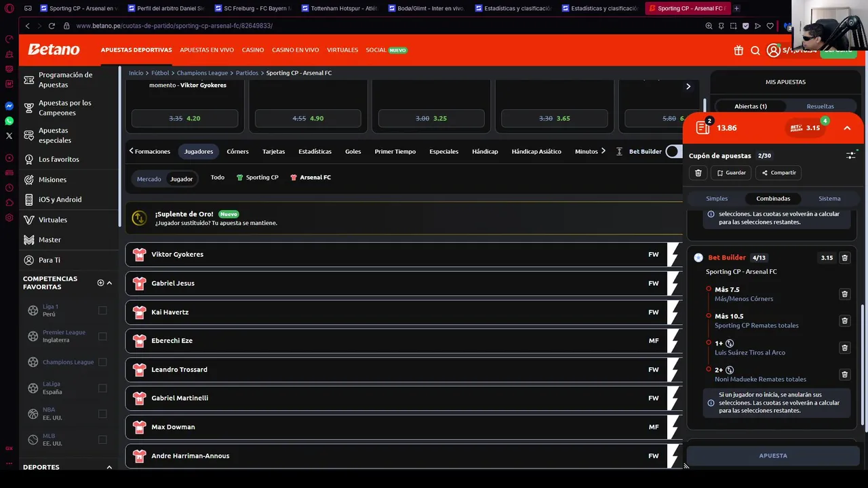Open the Casino header menu item

(253, 50)
